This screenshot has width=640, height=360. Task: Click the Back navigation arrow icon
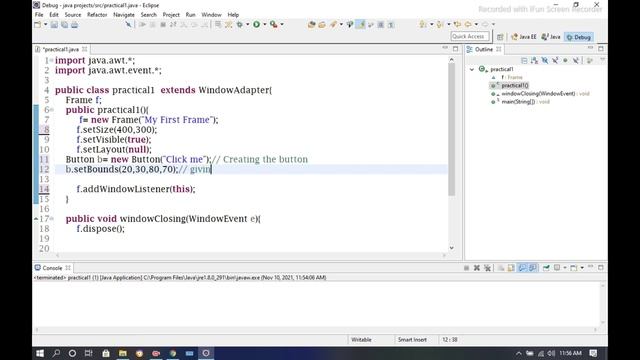point(468,25)
